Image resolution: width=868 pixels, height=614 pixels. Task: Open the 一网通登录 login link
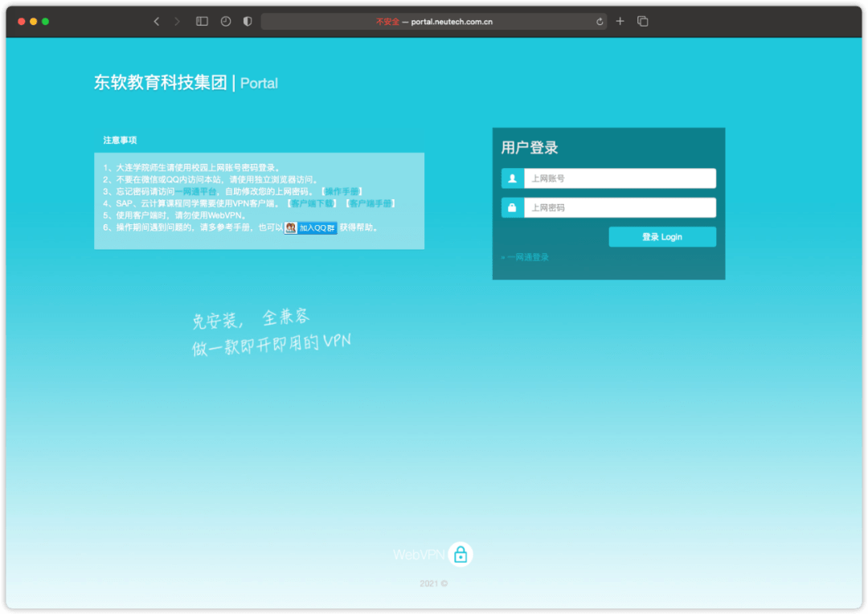[x=529, y=257]
